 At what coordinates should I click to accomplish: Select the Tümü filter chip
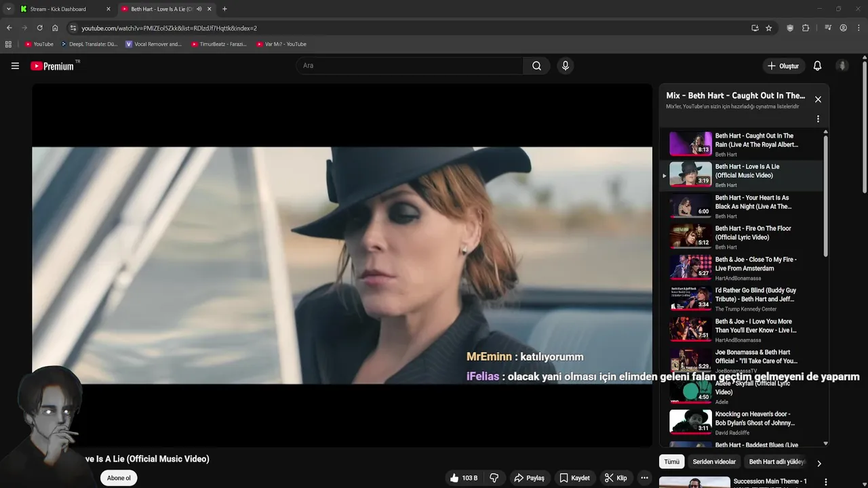[x=671, y=462]
